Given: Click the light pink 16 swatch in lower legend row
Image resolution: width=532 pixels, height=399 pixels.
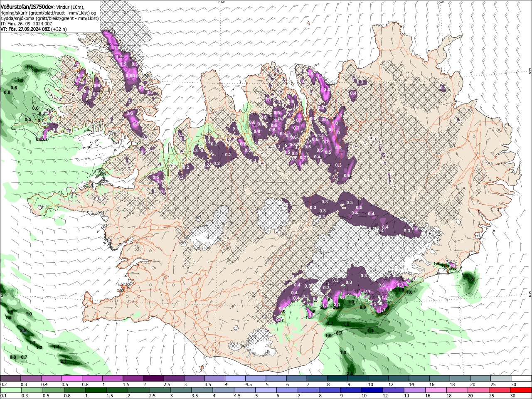Looking at the screenshot, I should [x=436, y=390].
